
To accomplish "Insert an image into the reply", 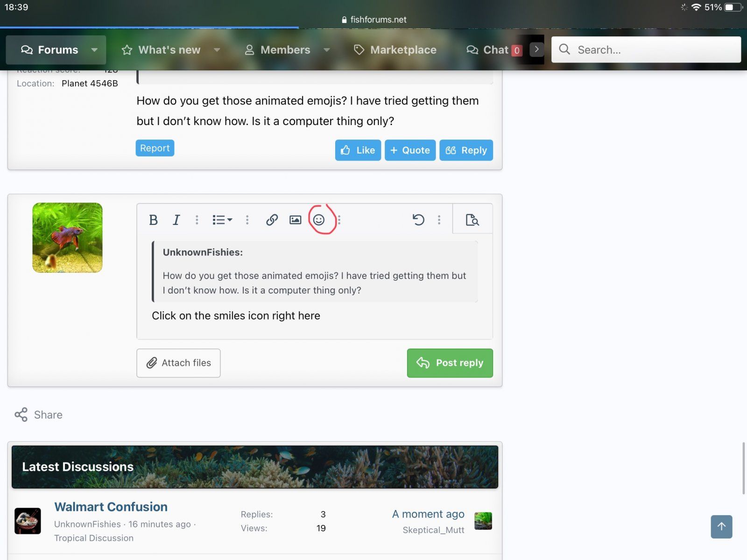I will tap(295, 220).
